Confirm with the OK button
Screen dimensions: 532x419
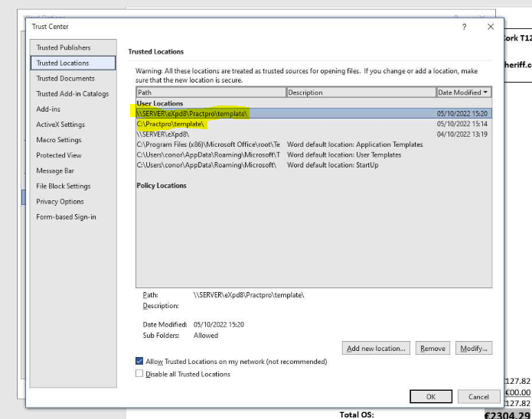click(x=431, y=397)
